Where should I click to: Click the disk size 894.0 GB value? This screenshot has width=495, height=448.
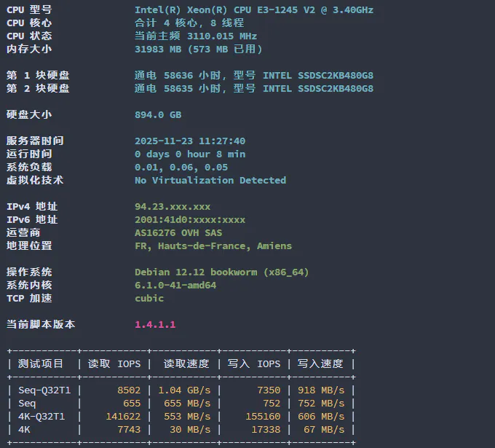pos(158,114)
